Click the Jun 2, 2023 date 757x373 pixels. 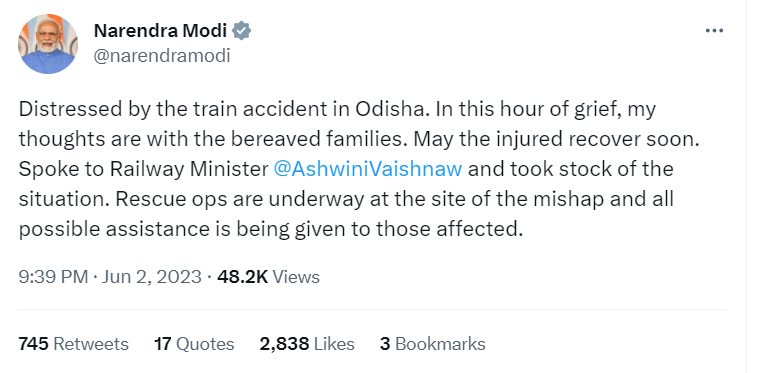[151, 277]
